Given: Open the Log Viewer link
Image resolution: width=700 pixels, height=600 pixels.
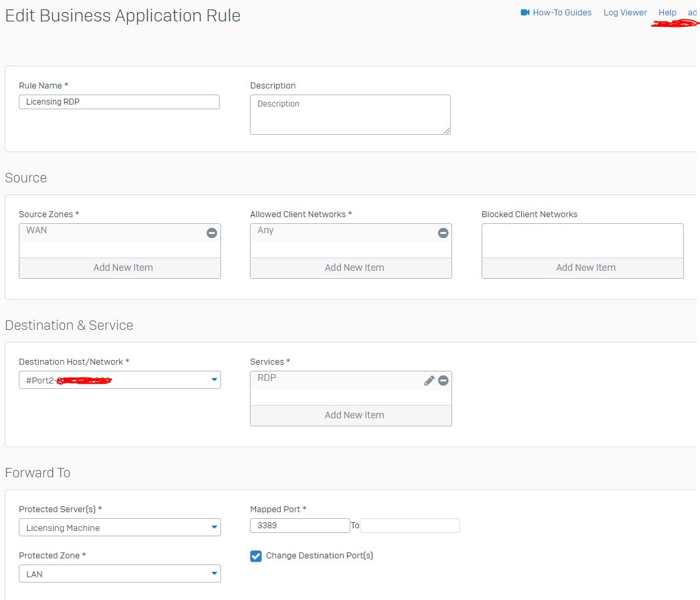Looking at the screenshot, I should pyautogui.click(x=625, y=13).
